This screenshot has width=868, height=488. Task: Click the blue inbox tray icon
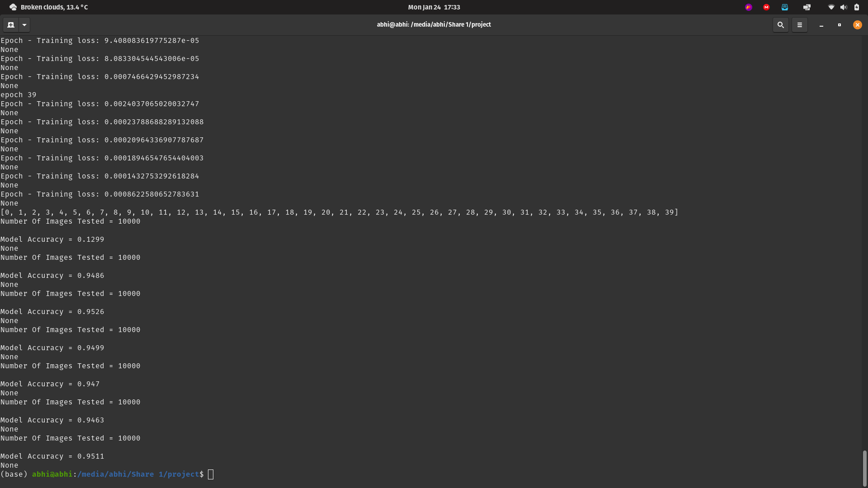785,7
